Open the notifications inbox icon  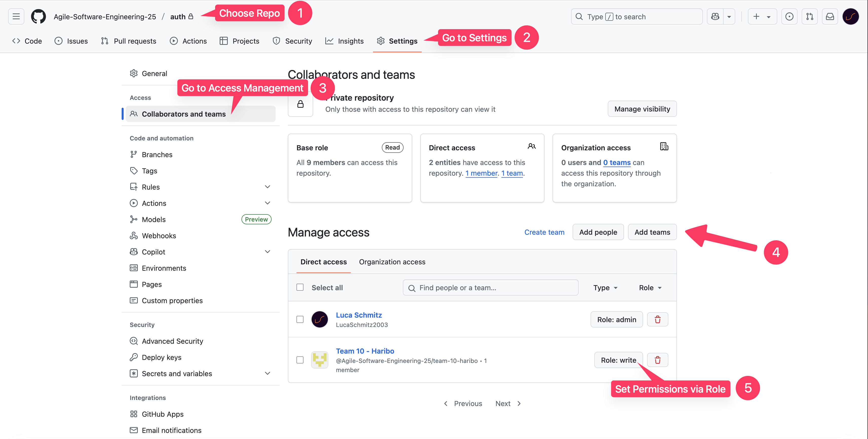pyautogui.click(x=829, y=16)
